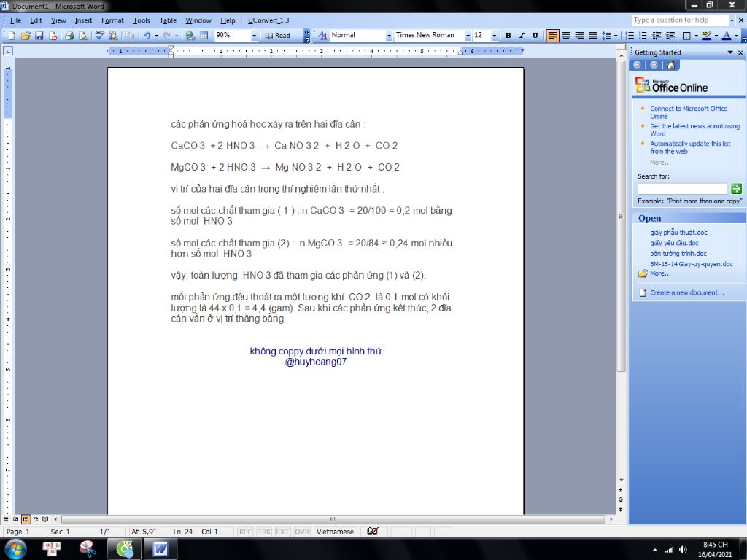Save the document with the floppy icon
Screen dimensions: 747x560
[39, 36]
